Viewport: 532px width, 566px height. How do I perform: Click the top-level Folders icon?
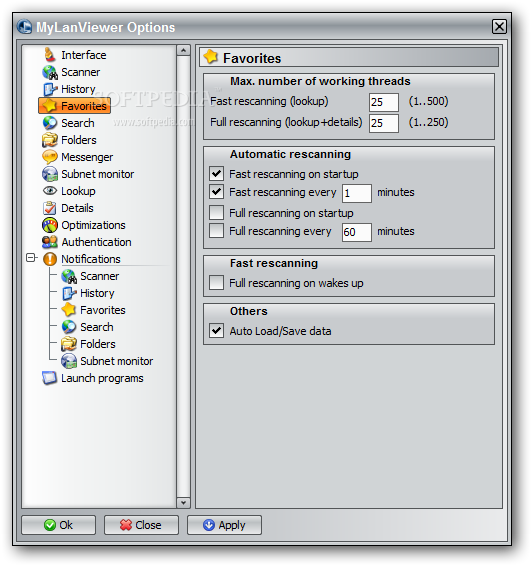tap(50, 140)
